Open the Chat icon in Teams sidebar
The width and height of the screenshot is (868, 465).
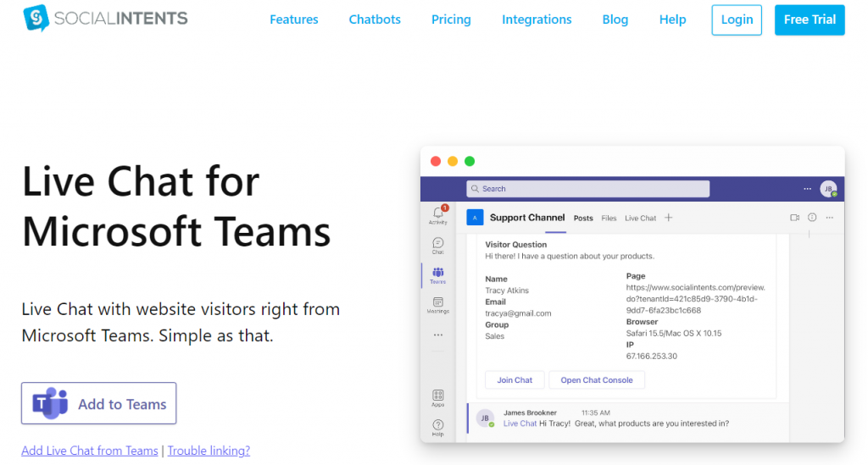438,246
